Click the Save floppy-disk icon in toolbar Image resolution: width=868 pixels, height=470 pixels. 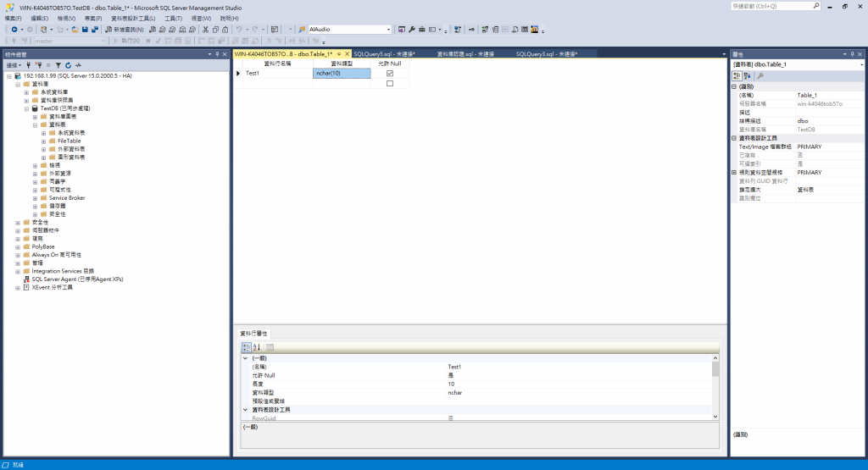[85, 30]
